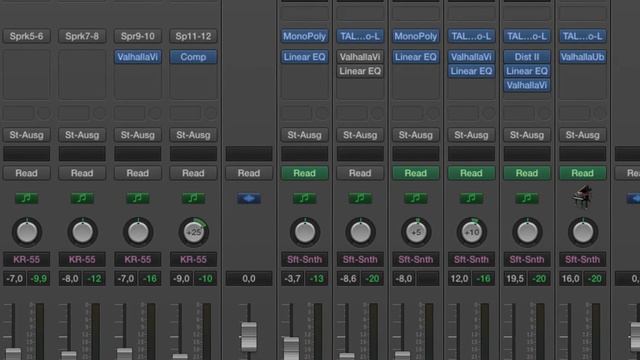Open the Read automation menu on the Sp11-12 channel
The image size is (640, 360).
(193, 173)
